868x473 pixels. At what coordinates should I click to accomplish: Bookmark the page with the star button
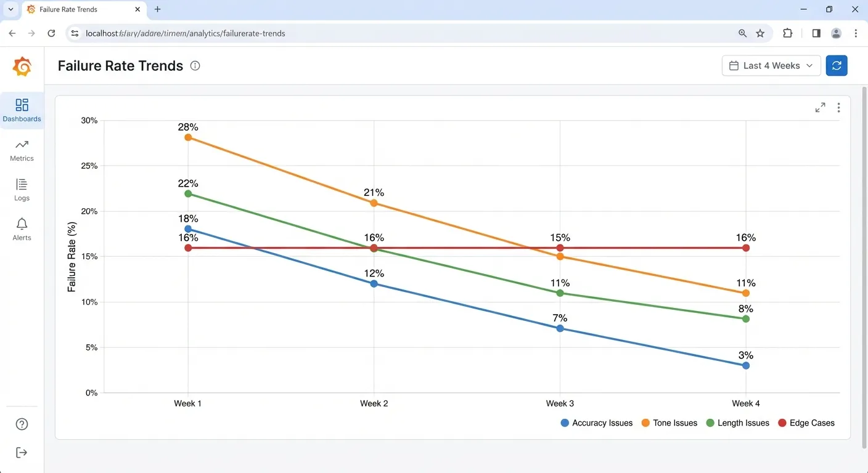coord(760,33)
